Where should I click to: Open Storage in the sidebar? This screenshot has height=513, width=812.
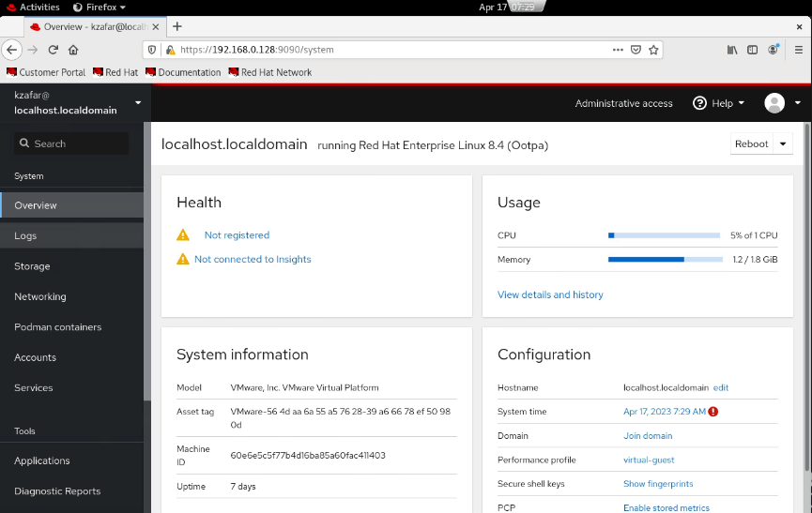coord(71,266)
